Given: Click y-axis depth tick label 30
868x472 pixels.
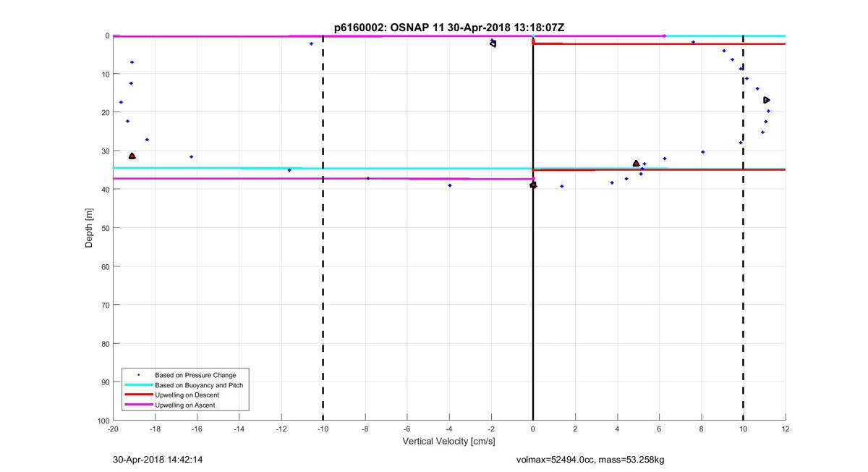Looking at the screenshot, I should pos(104,151).
